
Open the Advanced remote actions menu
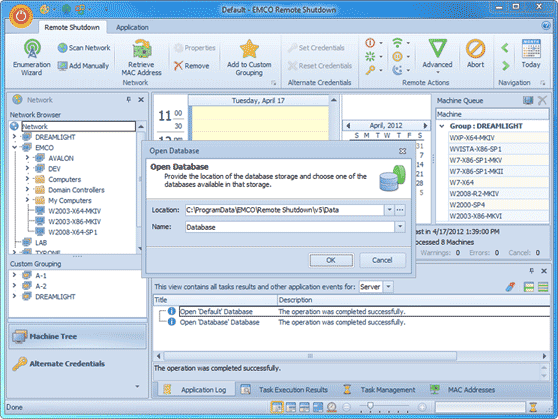click(x=437, y=56)
